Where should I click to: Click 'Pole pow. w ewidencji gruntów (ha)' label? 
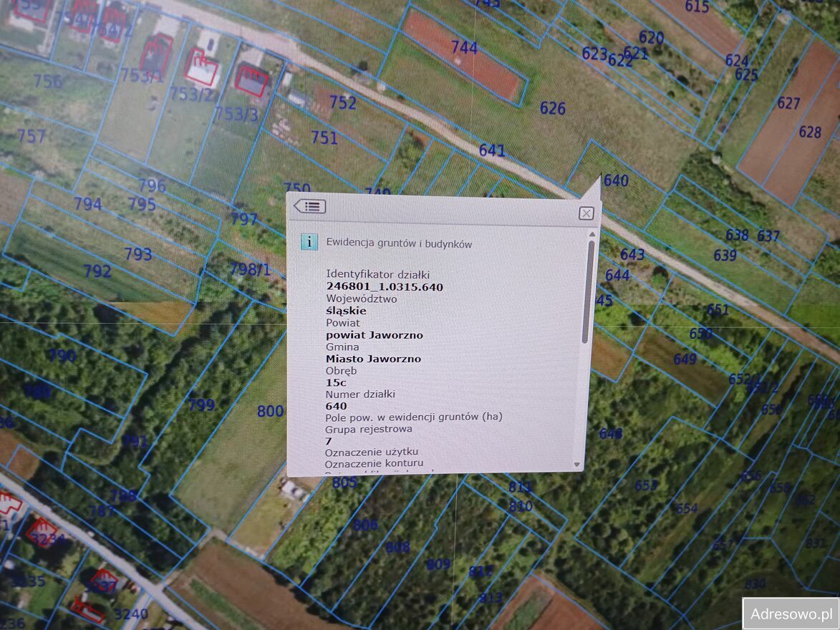(x=414, y=417)
